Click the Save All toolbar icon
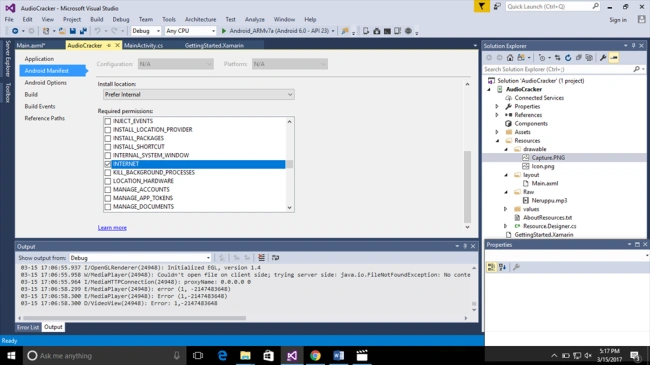 (x=83, y=31)
